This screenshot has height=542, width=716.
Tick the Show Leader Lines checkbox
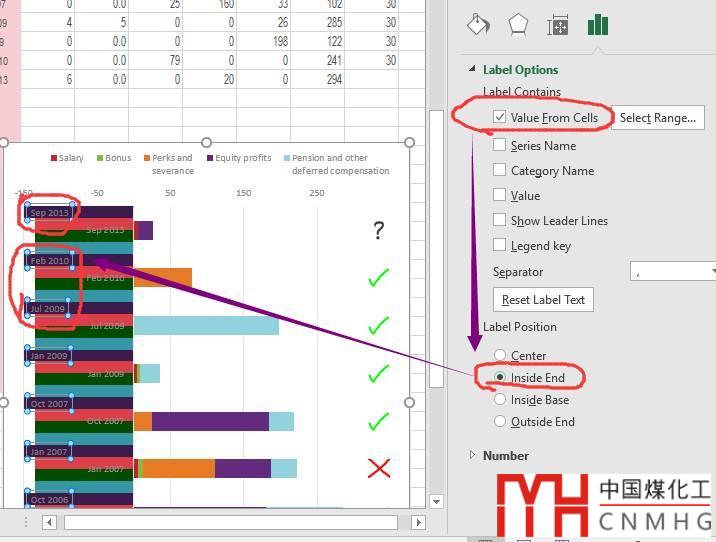click(500, 220)
